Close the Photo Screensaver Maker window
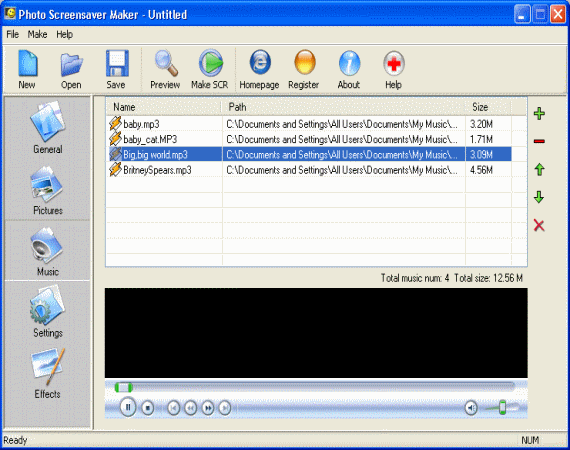Viewport: 570px width, 450px height. [x=558, y=15]
